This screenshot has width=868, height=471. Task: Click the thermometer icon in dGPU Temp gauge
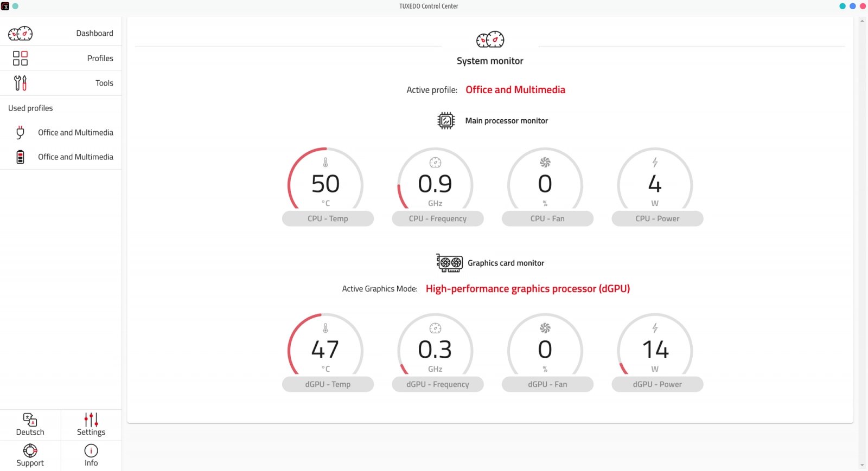coord(325,328)
